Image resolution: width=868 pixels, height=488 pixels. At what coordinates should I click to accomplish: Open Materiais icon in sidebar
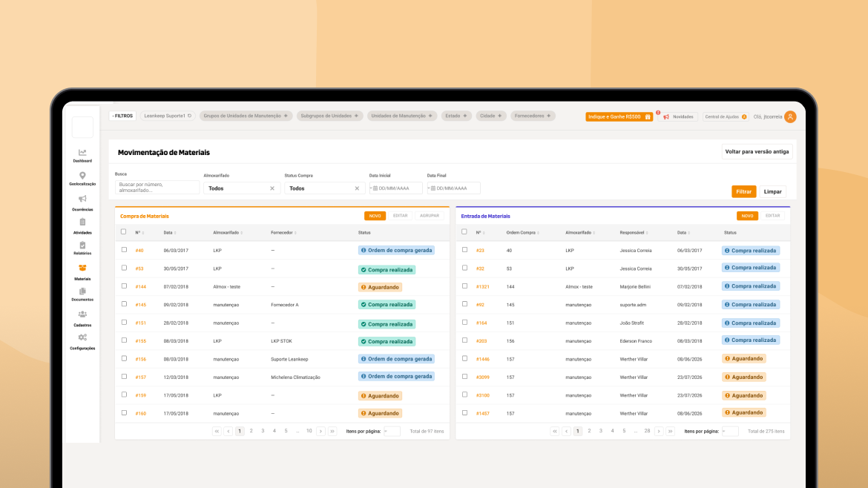[x=82, y=268]
